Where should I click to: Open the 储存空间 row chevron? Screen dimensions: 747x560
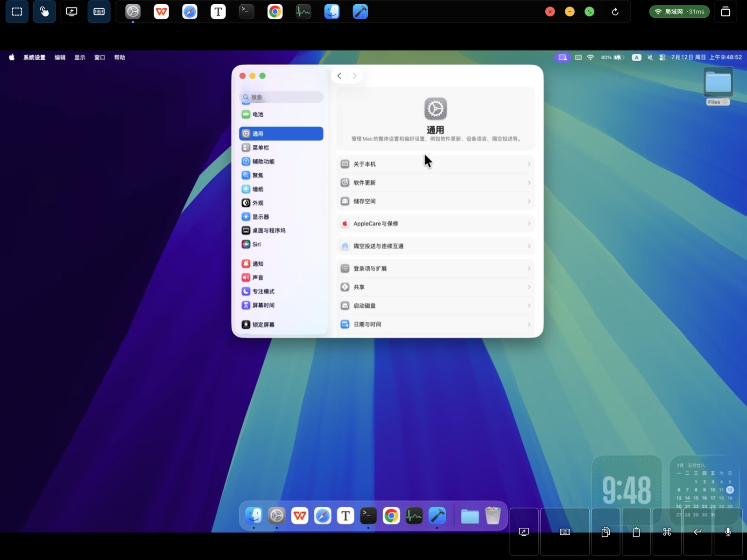[529, 201]
